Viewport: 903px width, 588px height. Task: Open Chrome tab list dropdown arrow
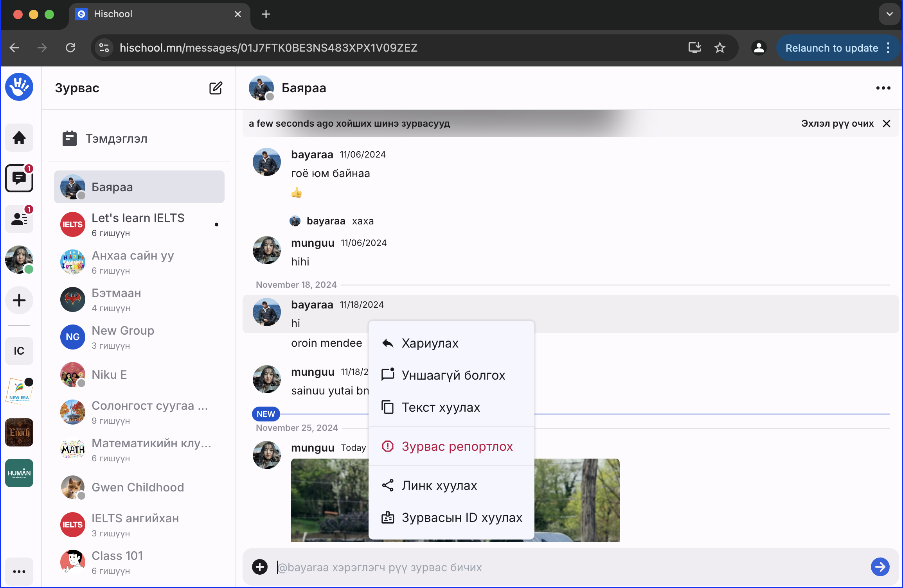click(889, 14)
